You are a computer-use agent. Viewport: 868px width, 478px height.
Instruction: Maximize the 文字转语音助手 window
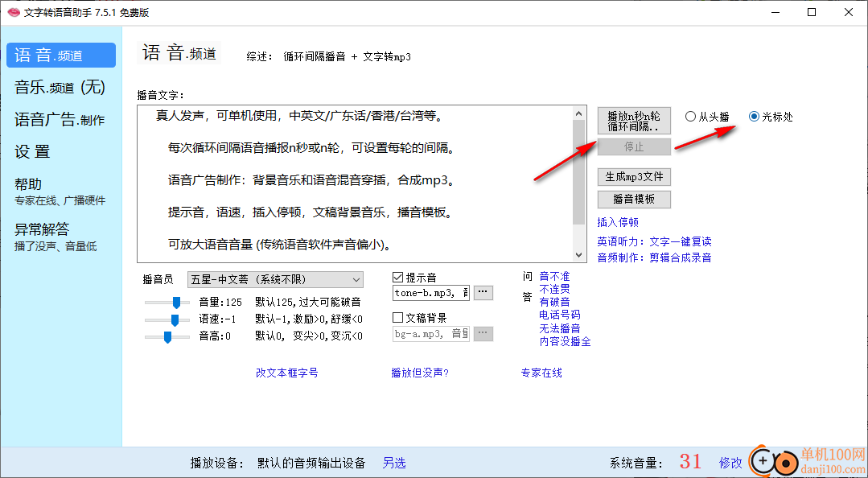tap(812, 13)
